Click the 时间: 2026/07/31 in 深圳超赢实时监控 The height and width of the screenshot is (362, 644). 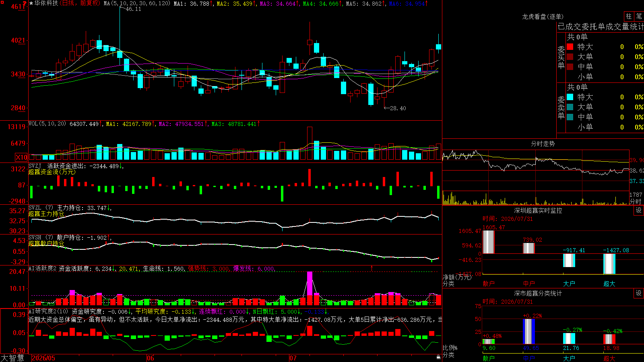508,219
